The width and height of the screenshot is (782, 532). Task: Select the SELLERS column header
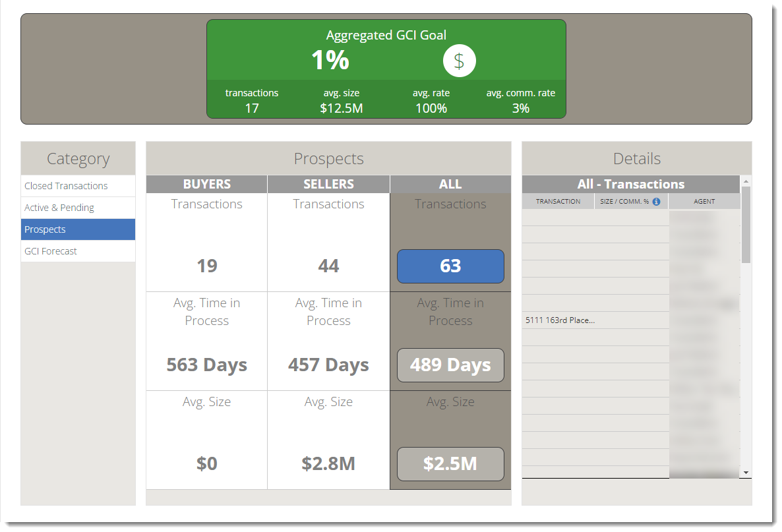click(328, 185)
